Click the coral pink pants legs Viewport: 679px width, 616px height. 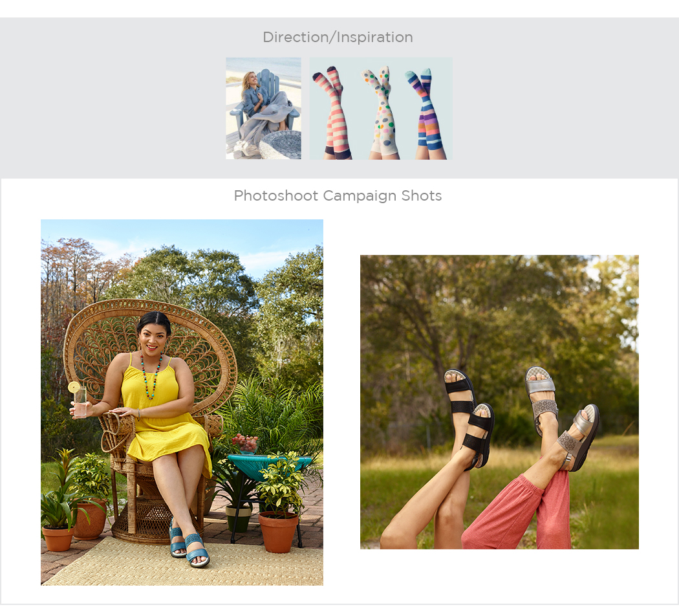click(517, 511)
